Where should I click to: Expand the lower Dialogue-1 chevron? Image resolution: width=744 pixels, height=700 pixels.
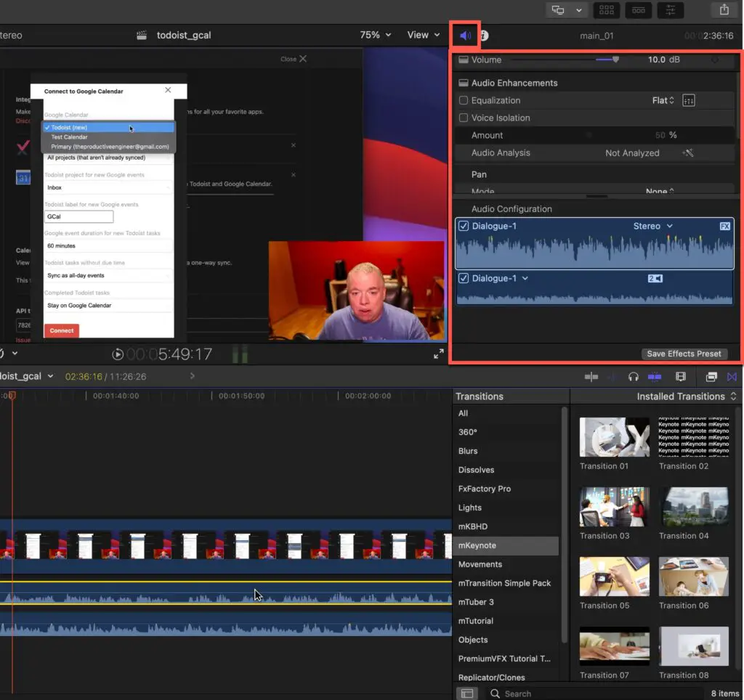pos(525,278)
